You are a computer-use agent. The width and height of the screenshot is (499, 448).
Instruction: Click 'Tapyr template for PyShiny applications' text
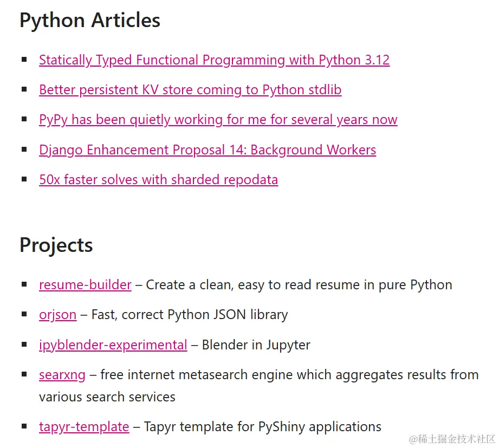pos(263,427)
